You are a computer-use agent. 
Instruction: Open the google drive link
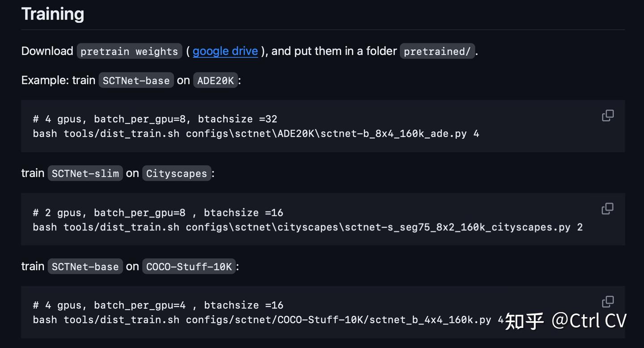pyautogui.click(x=225, y=51)
